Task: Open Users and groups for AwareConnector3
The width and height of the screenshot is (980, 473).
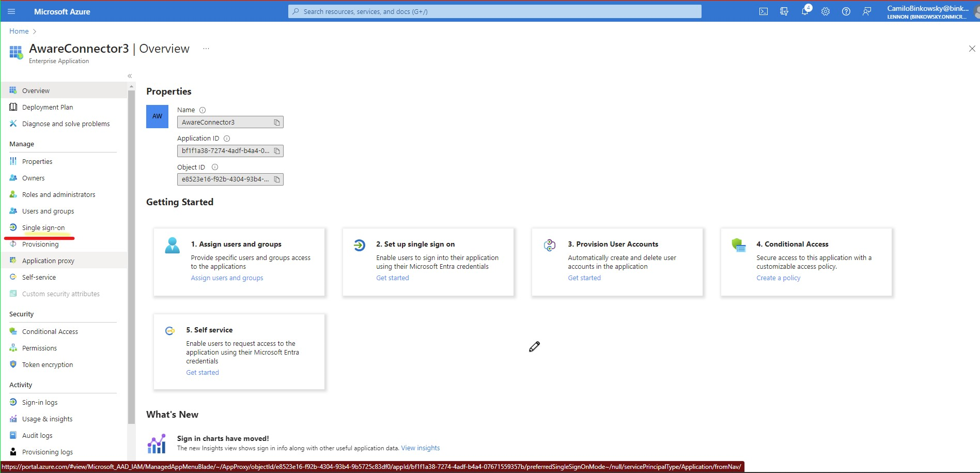Action: (x=48, y=211)
